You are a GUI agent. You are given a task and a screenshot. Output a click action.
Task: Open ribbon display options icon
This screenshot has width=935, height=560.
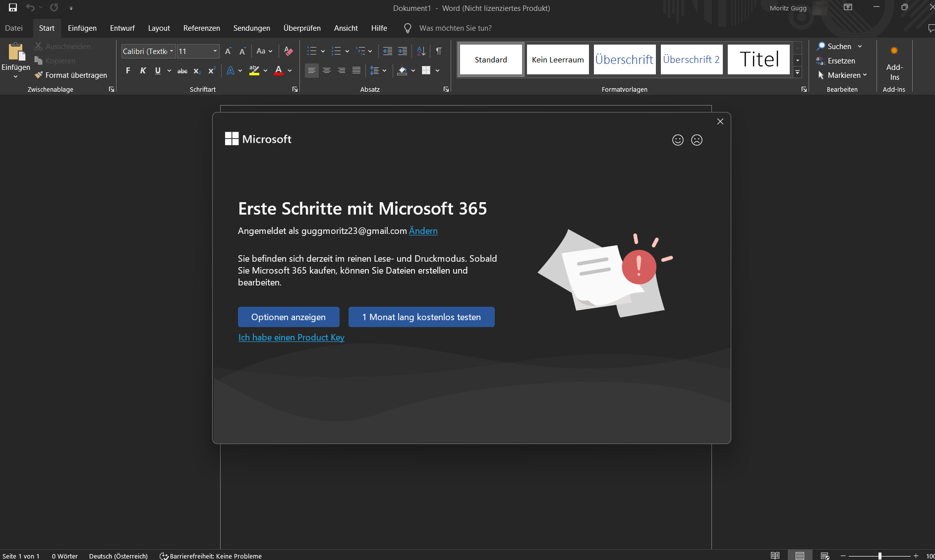coord(848,7)
